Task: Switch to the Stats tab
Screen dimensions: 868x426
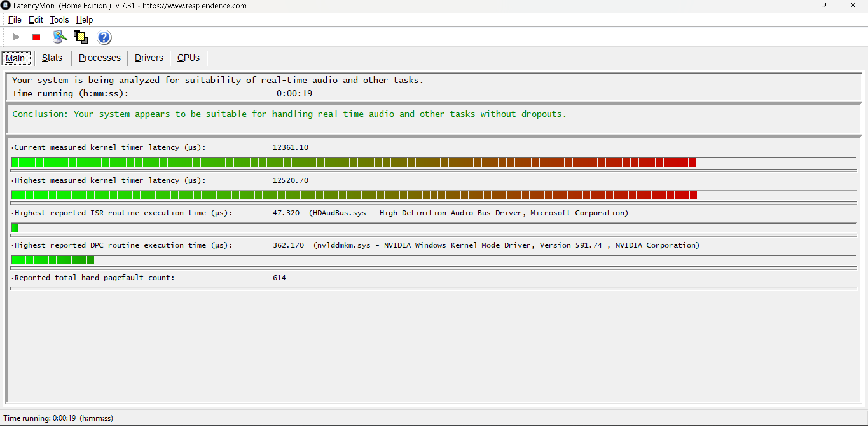Action: (52, 58)
